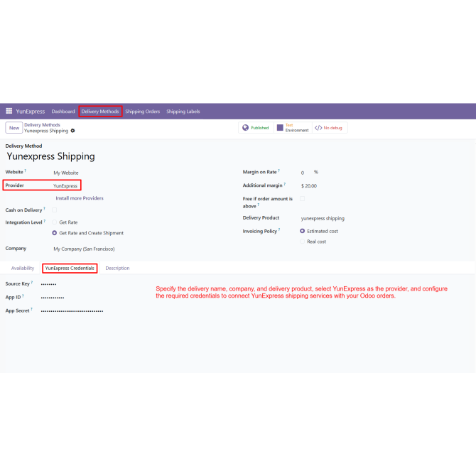Open the Dashboard menu
The image size is (476, 476).
pos(63,112)
